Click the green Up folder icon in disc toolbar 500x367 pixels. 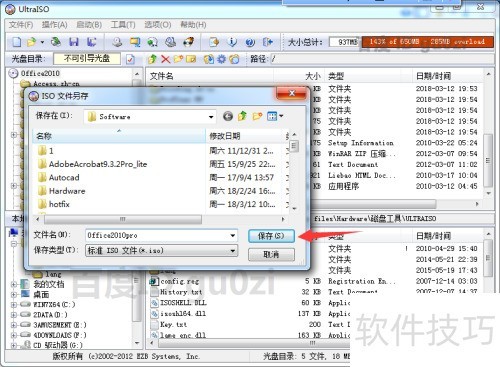[153, 59]
